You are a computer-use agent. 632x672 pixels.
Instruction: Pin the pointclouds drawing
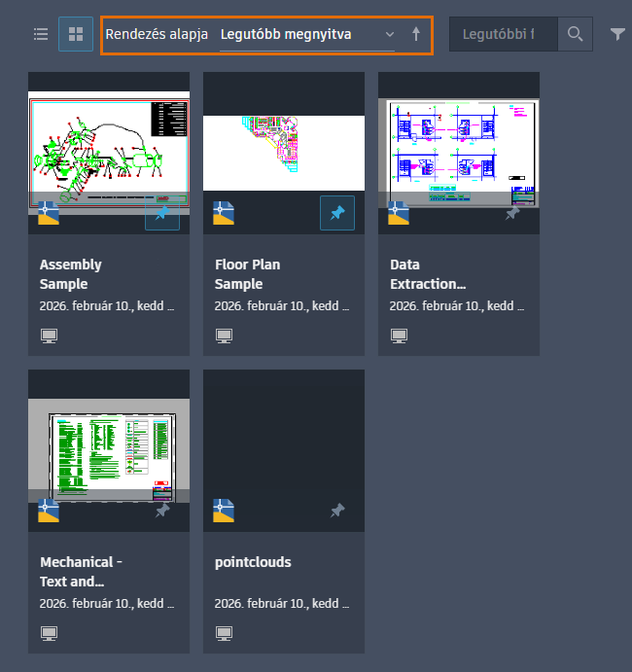pyautogui.click(x=337, y=511)
